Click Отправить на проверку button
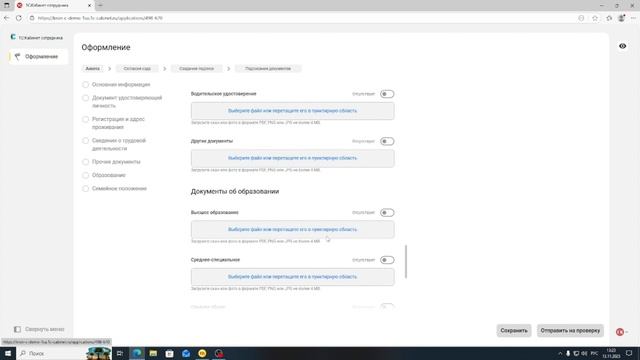 tap(570, 331)
